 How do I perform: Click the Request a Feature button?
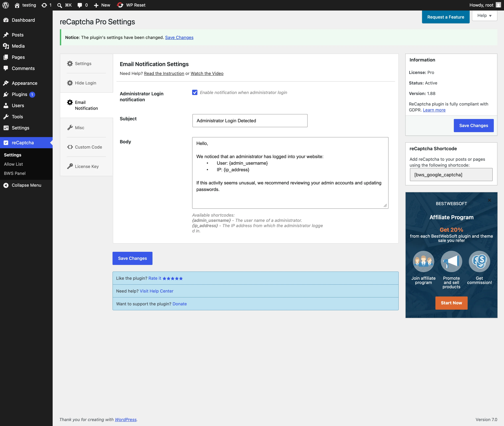tap(445, 17)
